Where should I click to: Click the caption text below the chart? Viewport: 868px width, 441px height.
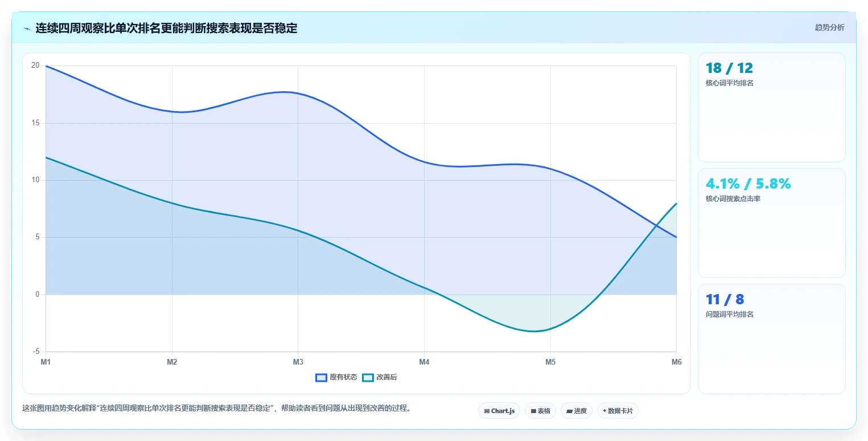tap(216, 409)
